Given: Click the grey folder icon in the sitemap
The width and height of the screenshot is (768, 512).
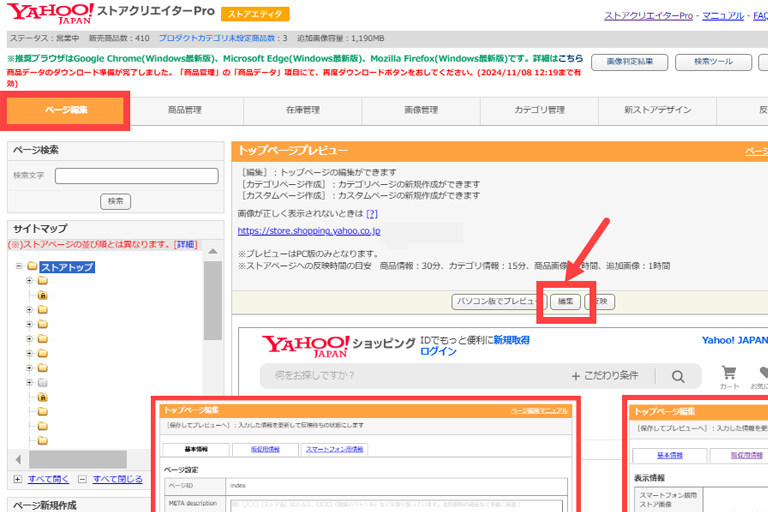Looking at the screenshot, I should tap(43, 382).
